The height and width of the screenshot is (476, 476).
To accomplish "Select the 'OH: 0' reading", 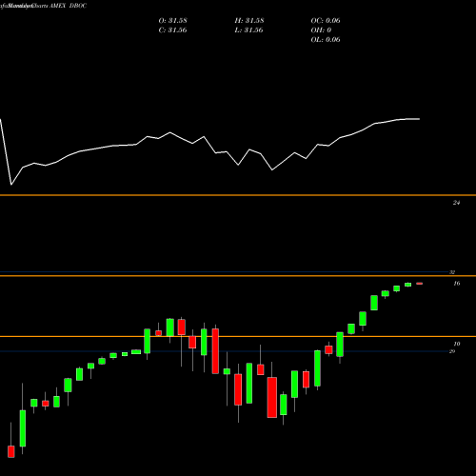I will coord(321,30).
